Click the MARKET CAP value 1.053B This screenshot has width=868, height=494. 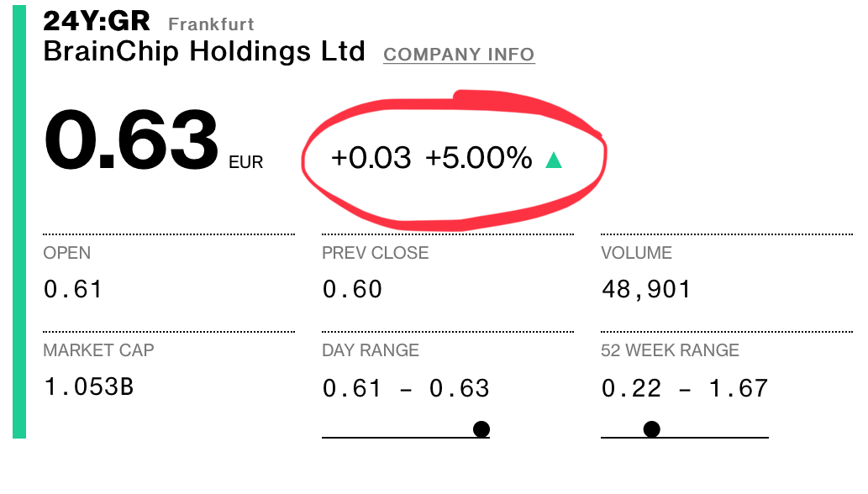tap(88, 387)
